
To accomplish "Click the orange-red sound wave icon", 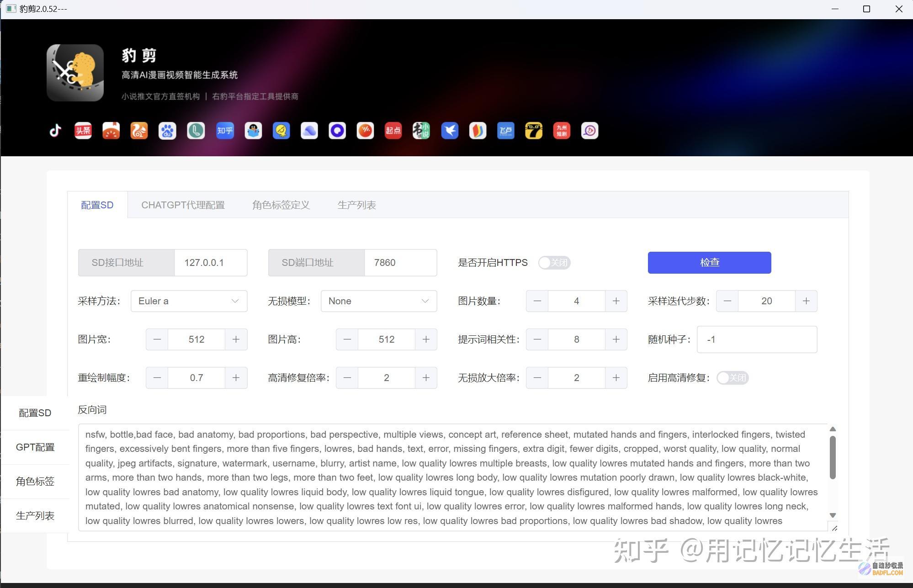I will point(365,131).
